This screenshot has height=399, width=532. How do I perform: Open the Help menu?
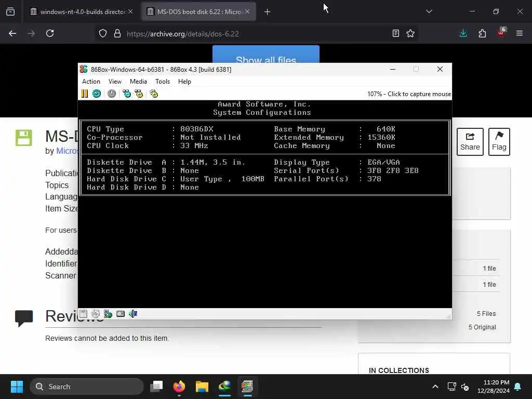tap(184, 82)
